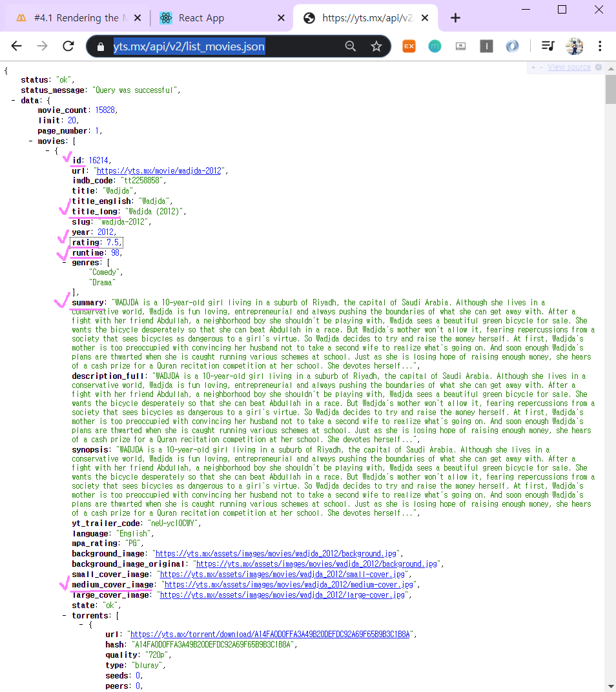Image resolution: width=616 pixels, height=692 pixels.
Task: Collapse all JSON nodes with minus
Action: pos(541,68)
